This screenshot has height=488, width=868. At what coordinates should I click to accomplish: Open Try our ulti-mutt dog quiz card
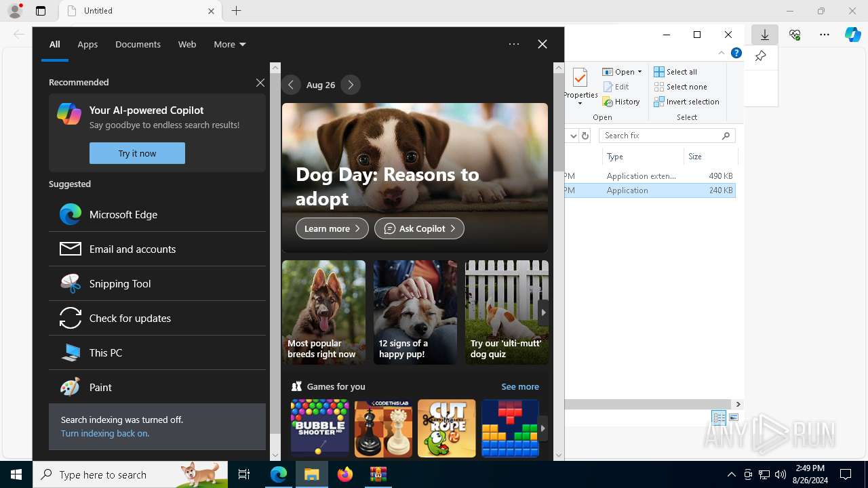coord(507,312)
